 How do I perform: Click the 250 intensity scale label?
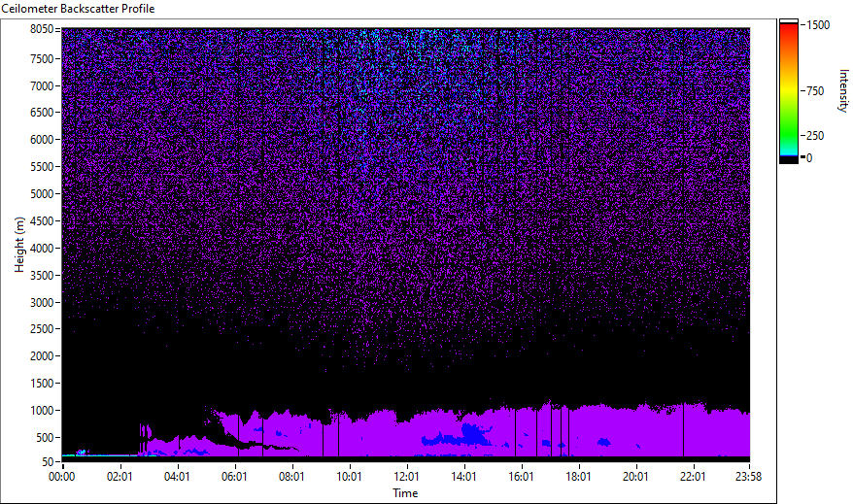click(815, 136)
